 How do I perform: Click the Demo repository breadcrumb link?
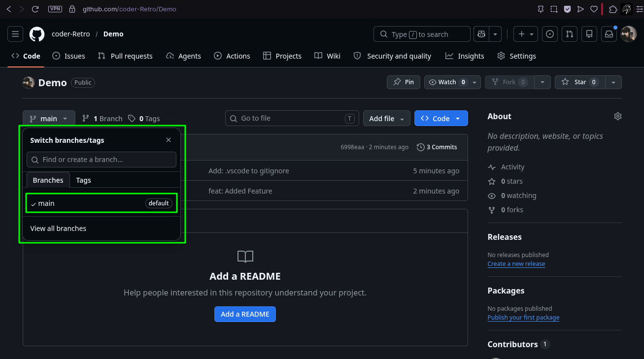[x=113, y=34]
